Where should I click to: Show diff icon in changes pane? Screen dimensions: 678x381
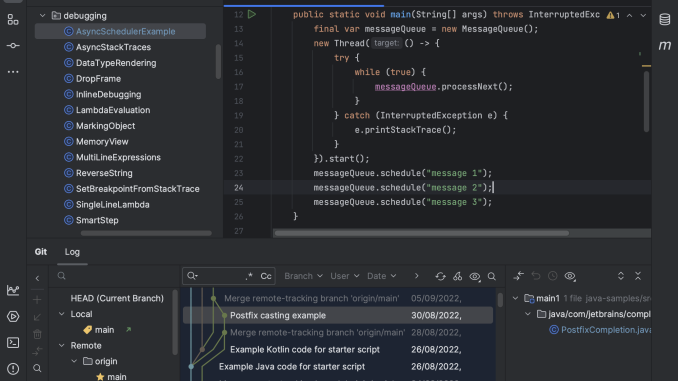[x=518, y=276]
